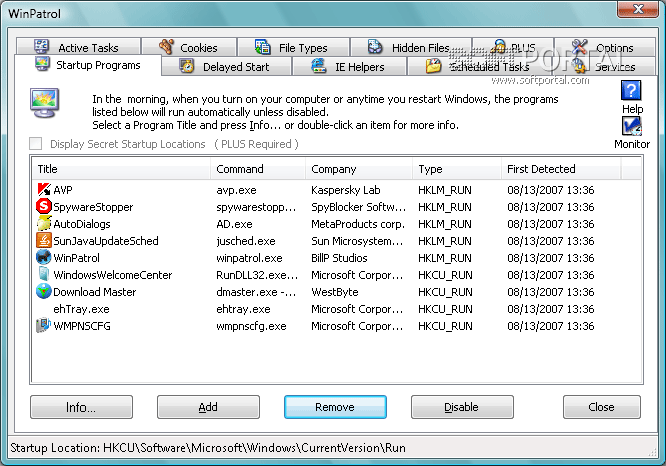
Task: Open the Options tab
Action: point(605,47)
